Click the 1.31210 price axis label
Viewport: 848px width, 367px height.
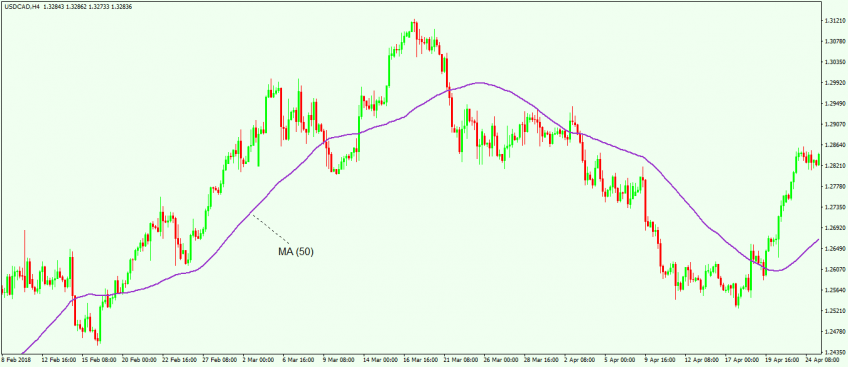pyautogui.click(x=836, y=21)
